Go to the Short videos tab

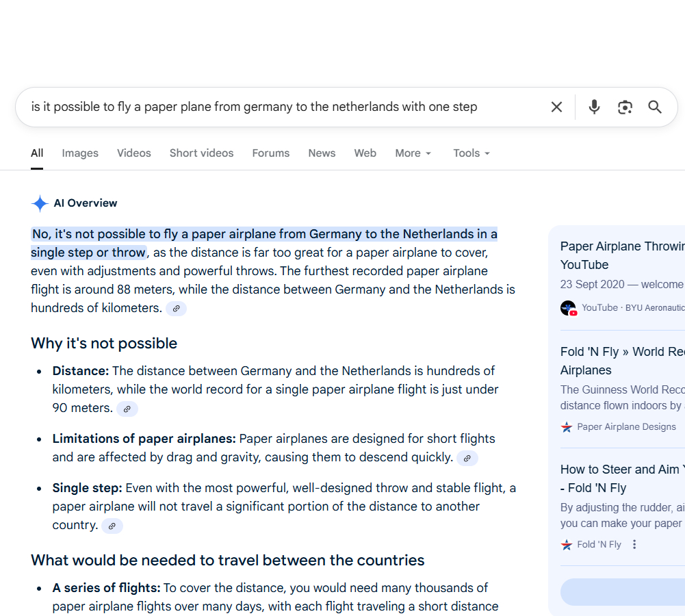point(201,153)
